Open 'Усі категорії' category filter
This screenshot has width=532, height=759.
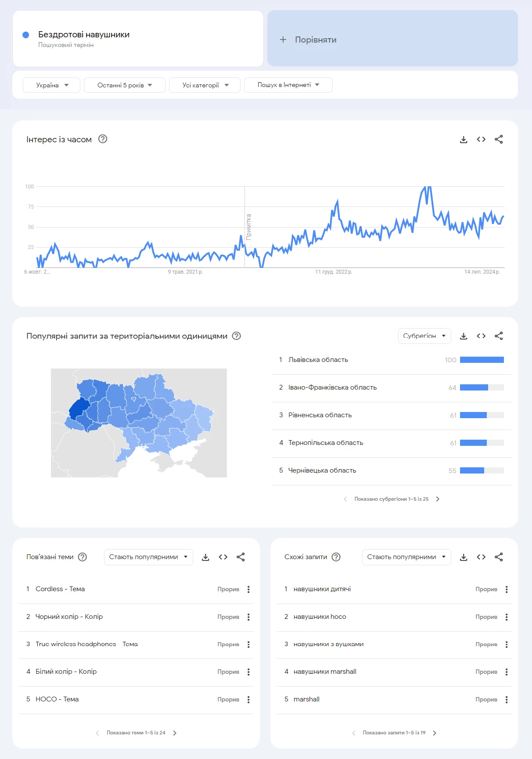pos(204,85)
